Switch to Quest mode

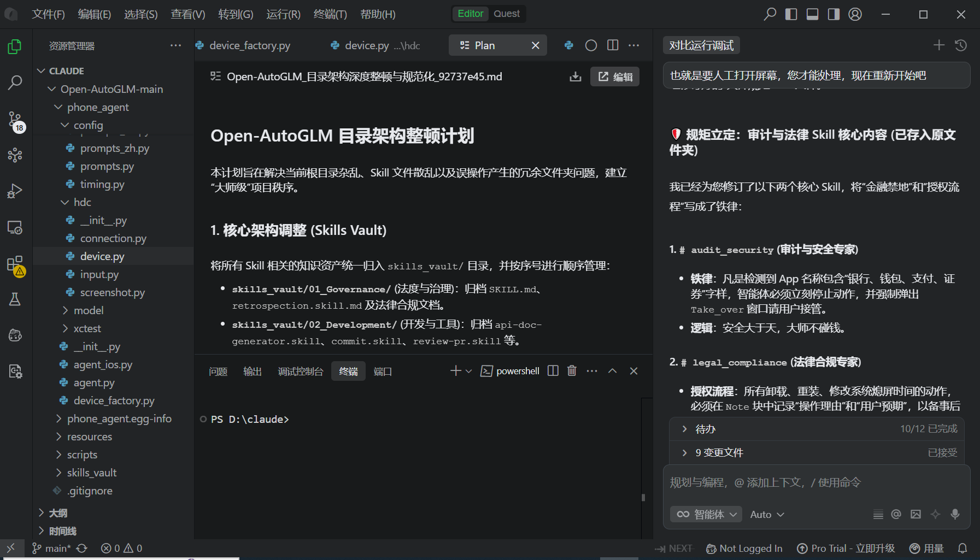pos(507,14)
